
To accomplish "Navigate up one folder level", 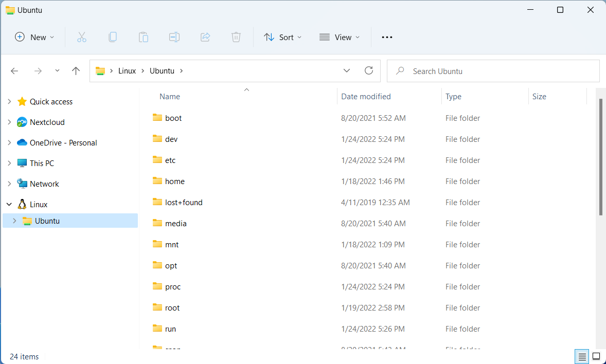I will coord(76,70).
